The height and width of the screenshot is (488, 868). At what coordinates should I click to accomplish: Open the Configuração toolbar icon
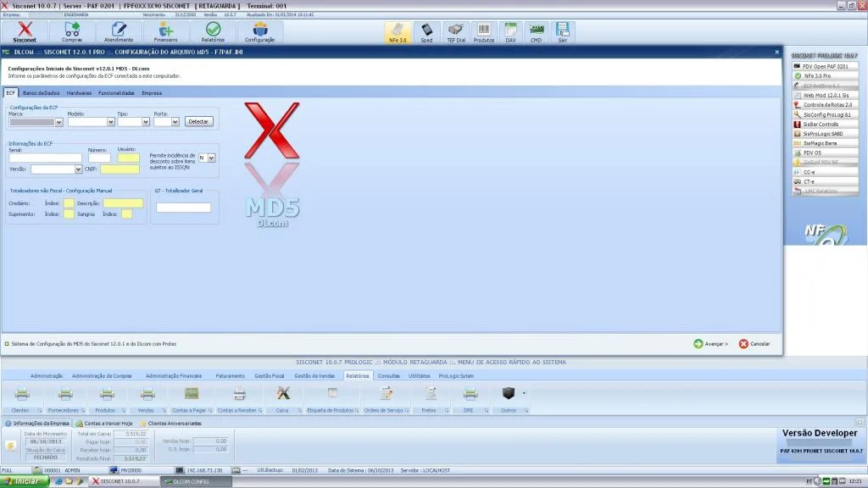coord(259,32)
